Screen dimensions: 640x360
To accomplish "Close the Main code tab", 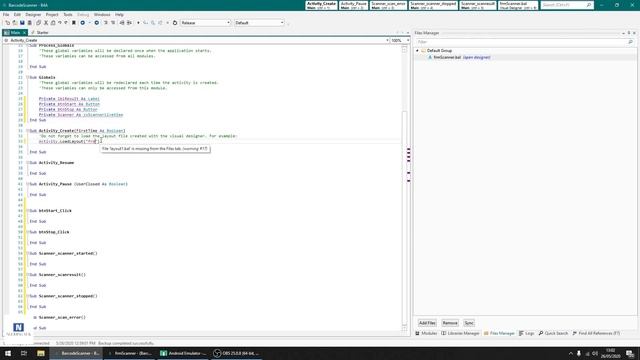I will tap(24, 32).
